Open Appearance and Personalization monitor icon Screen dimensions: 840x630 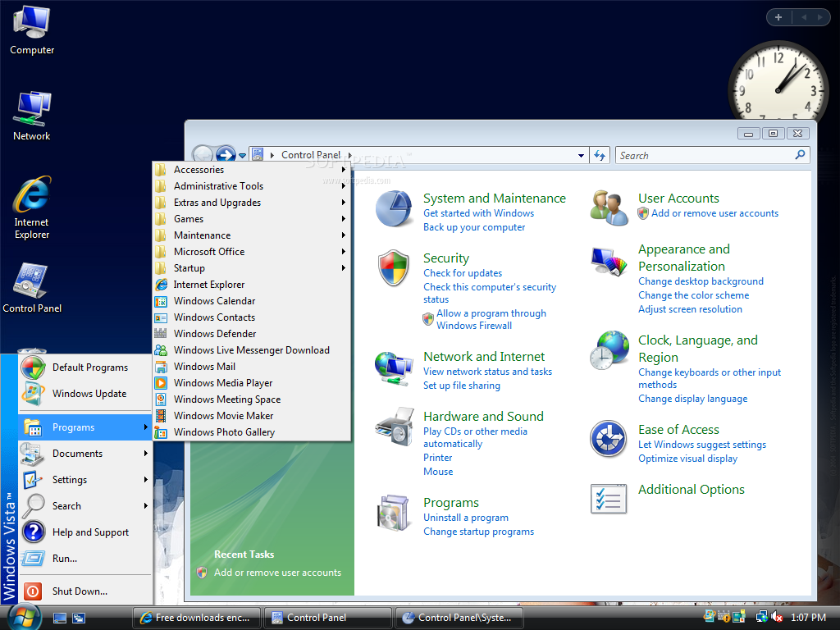609,262
